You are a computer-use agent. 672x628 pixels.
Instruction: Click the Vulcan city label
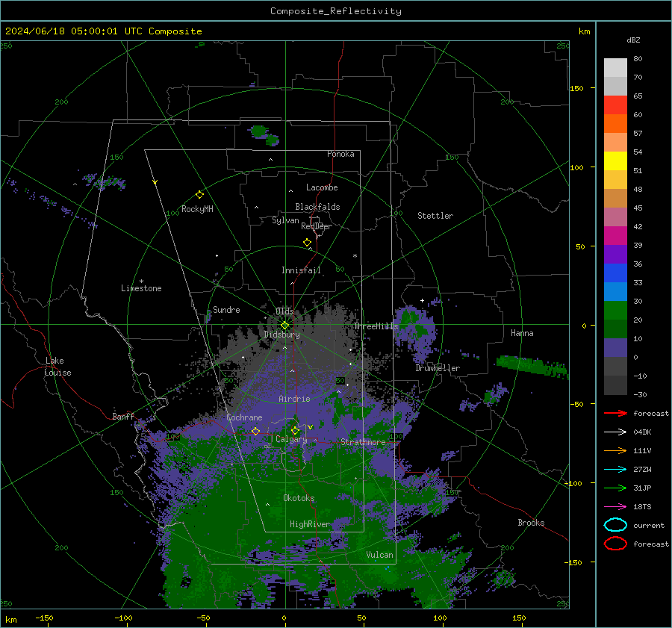[380, 555]
